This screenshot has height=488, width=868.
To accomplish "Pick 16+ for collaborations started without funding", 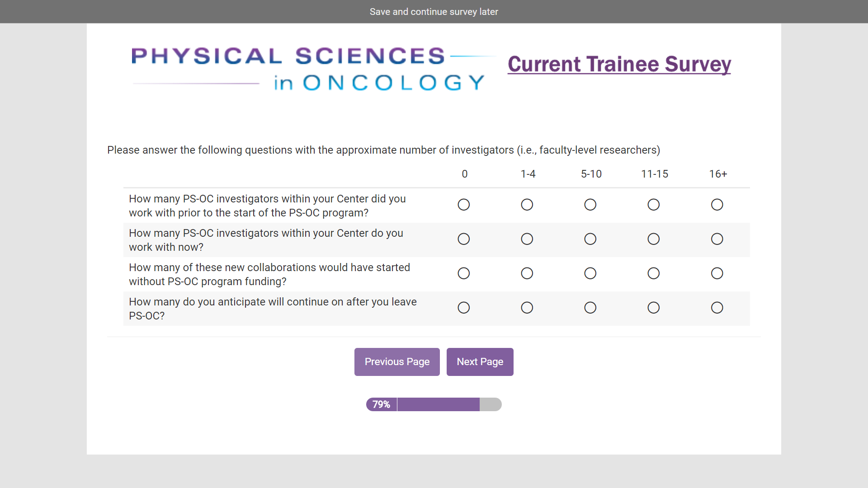I will [x=717, y=273].
